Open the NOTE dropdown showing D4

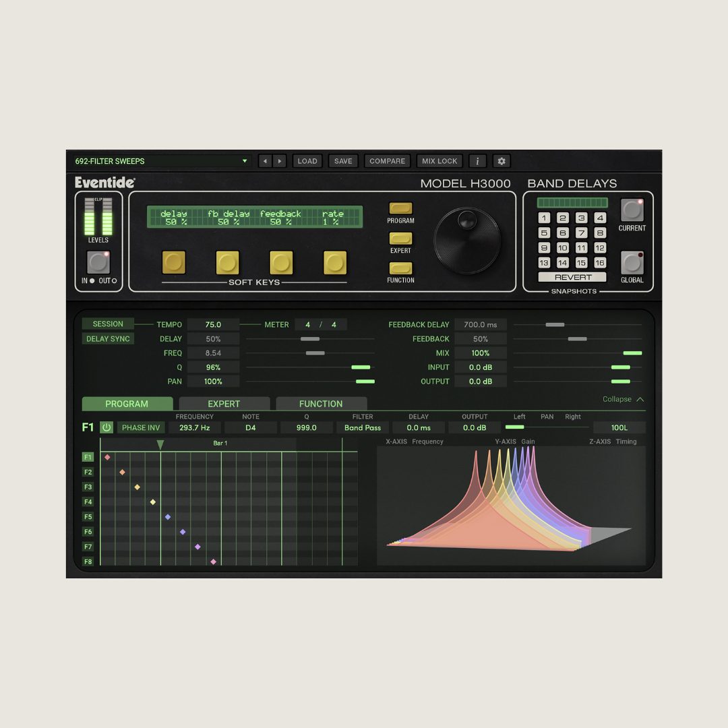(251, 427)
